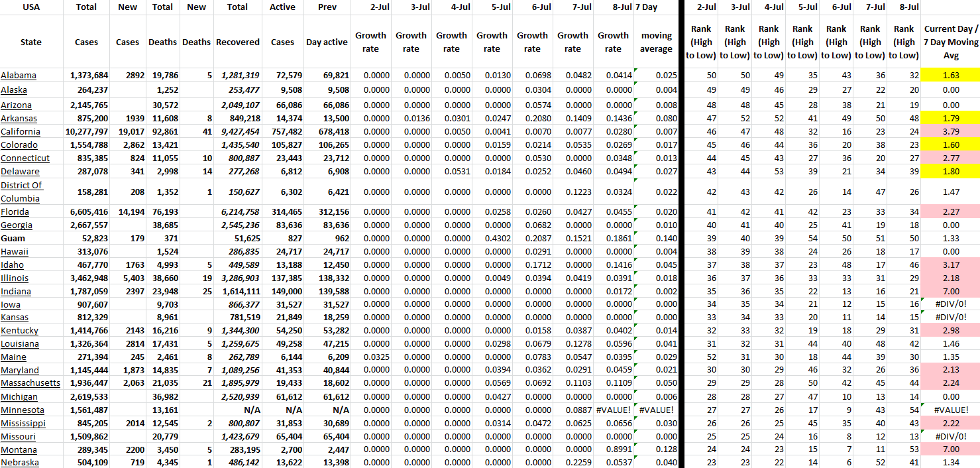Image resolution: width=980 pixels, height=468 pixels.
Task: Open the Alabama state link
Action: (19, 76)
